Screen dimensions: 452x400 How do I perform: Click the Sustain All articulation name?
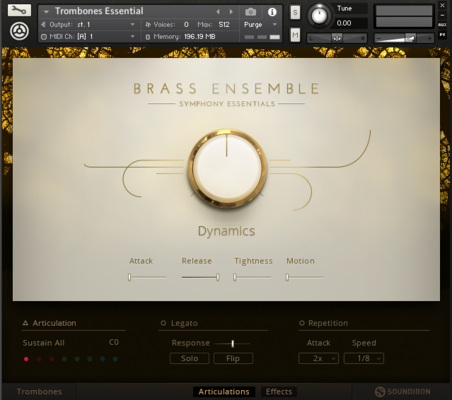[44, 343]
